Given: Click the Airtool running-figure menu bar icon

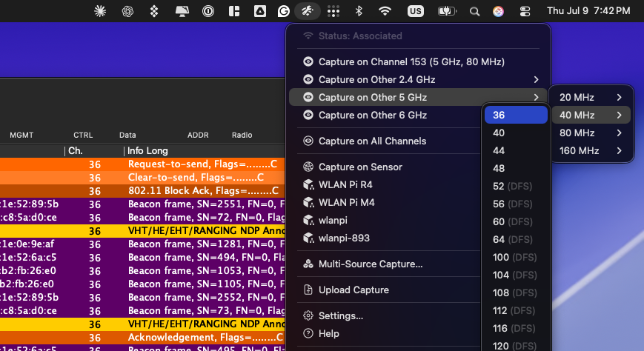Looking at the screenshot, I should pyautogui.click(x=308, y=11).
